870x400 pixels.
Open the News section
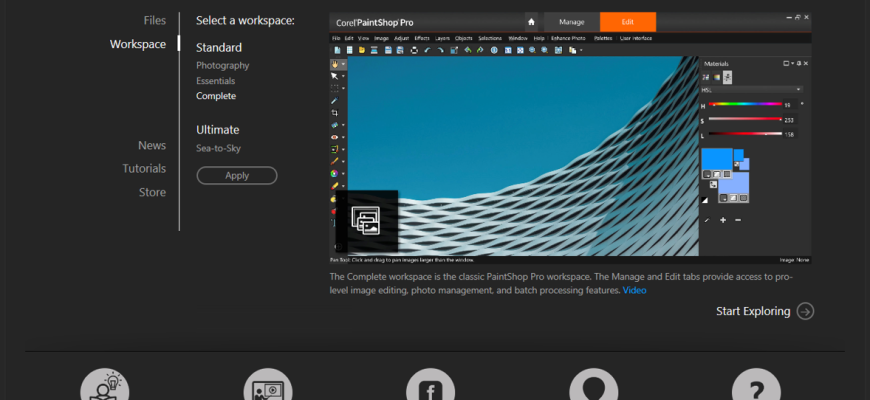152,145
